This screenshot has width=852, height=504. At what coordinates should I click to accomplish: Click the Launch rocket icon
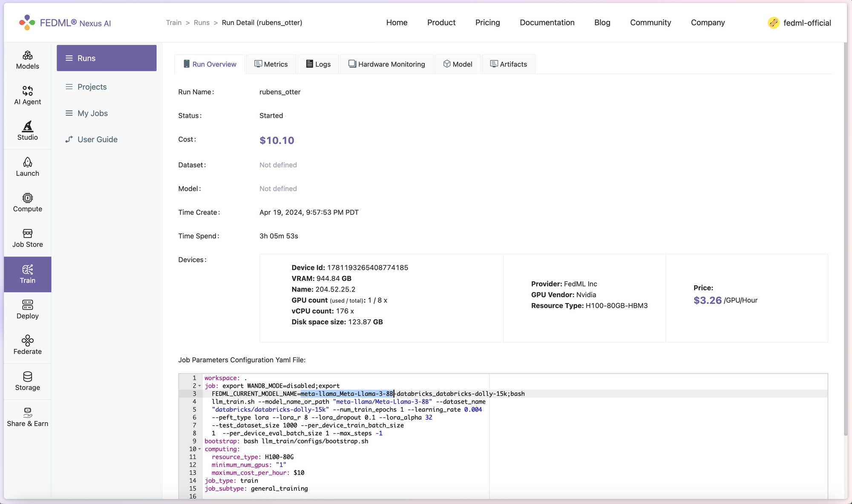tap(27, 166)
